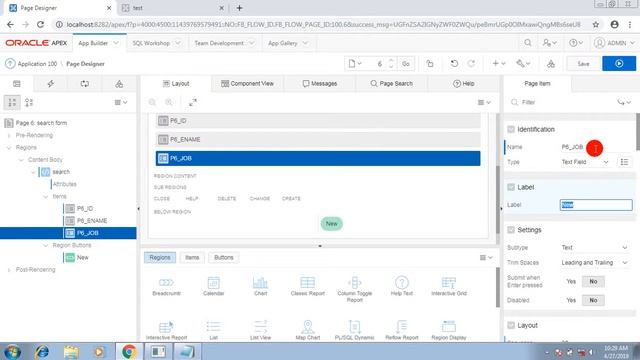Open Windows Start menu
Screen dimensions: 640x360
click(13, 351)
